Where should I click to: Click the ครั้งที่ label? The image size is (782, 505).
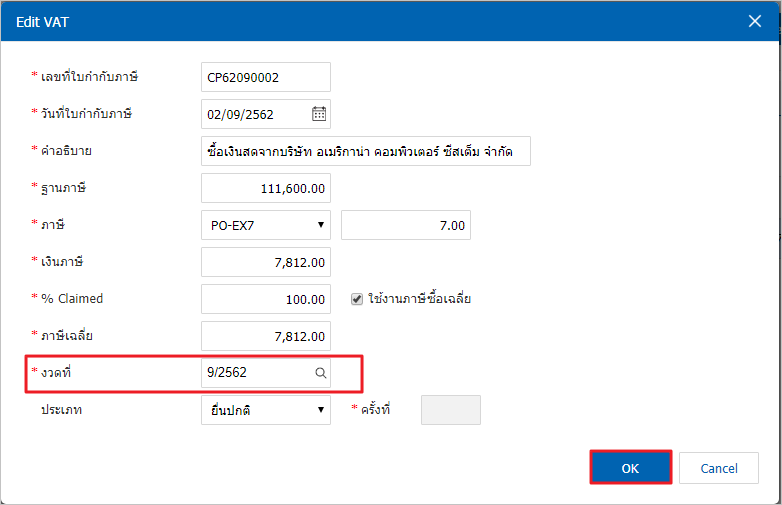[376, 409]
